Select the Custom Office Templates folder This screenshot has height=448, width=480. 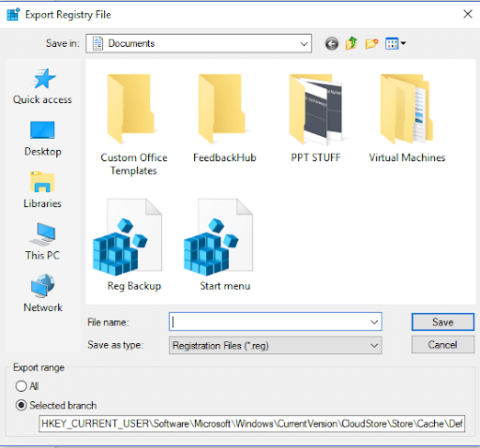(134, 125)
